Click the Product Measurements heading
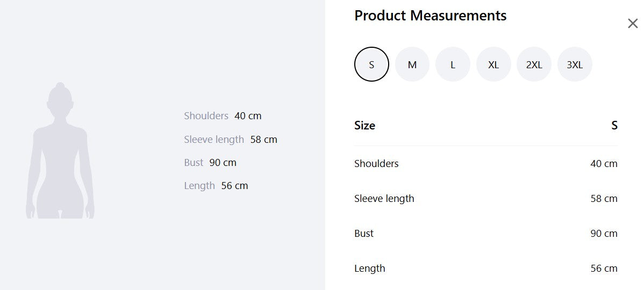 (x=430, y=16)
